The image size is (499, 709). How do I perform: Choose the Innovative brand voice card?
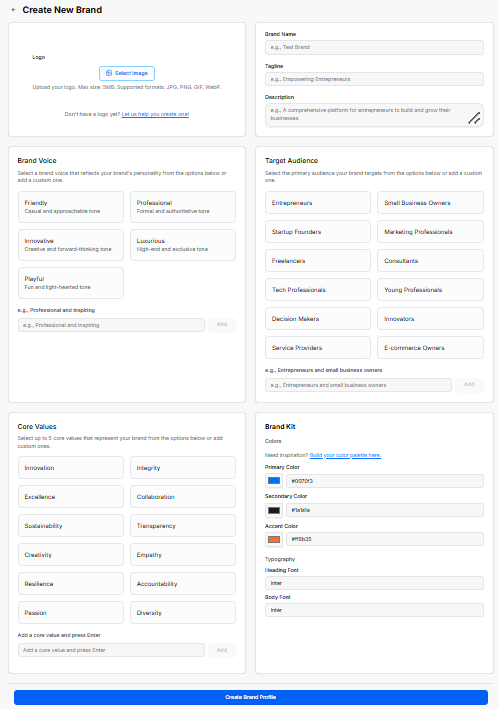(x=71, y=245)
